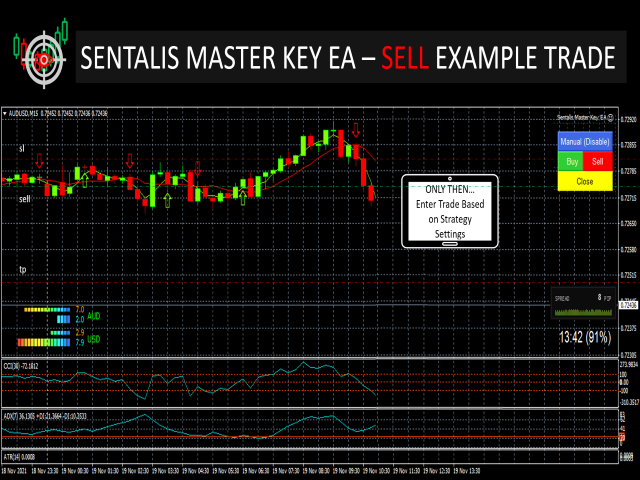Select the rightmost red sell signal arrow

[356, 130]
